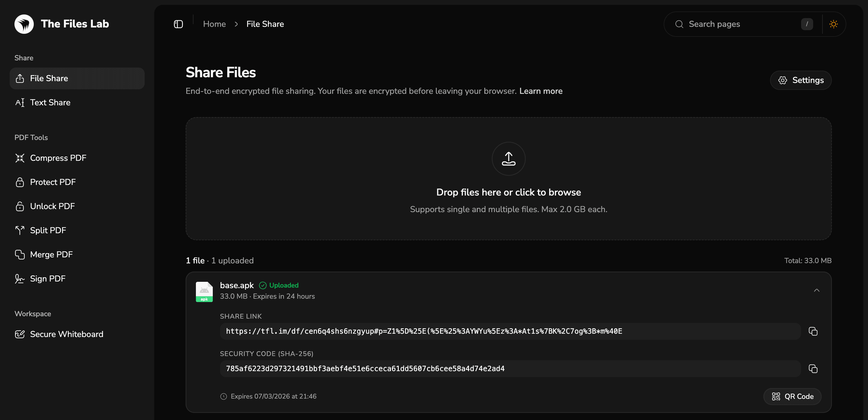The height and width of the screenshot is (420, 868).
Task: Select the File Share tool in sidebar
Action: 49,78
